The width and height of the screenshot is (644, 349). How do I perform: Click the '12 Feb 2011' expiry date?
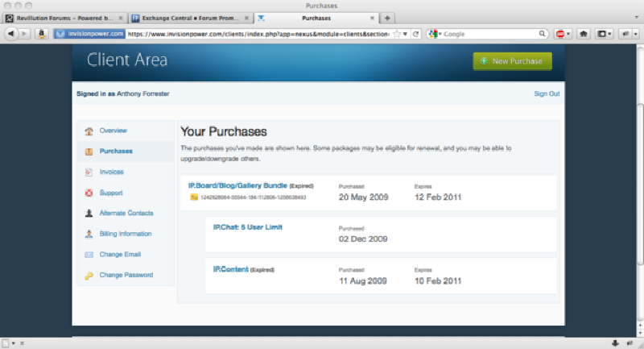pos(438,197)
